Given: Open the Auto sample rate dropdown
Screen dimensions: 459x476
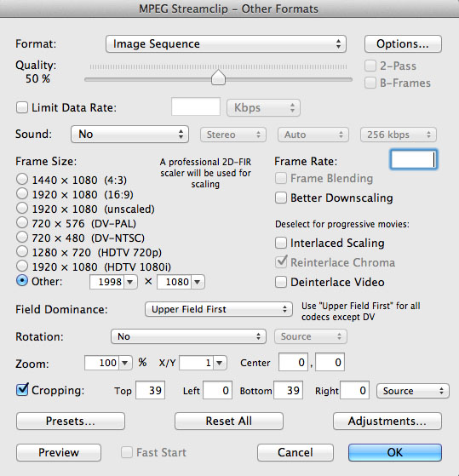Looking at the screenshot, I should [313, 135].
